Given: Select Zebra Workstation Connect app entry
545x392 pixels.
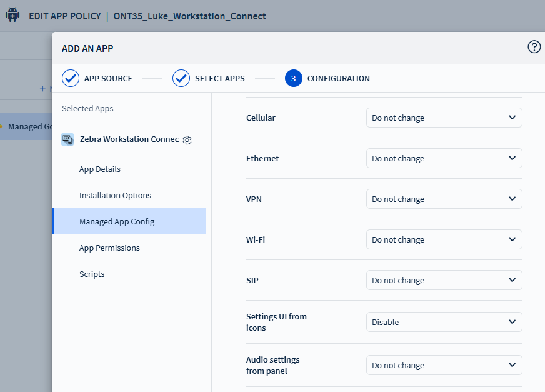Looking at the screenshot, I should [x=129, y=139].
